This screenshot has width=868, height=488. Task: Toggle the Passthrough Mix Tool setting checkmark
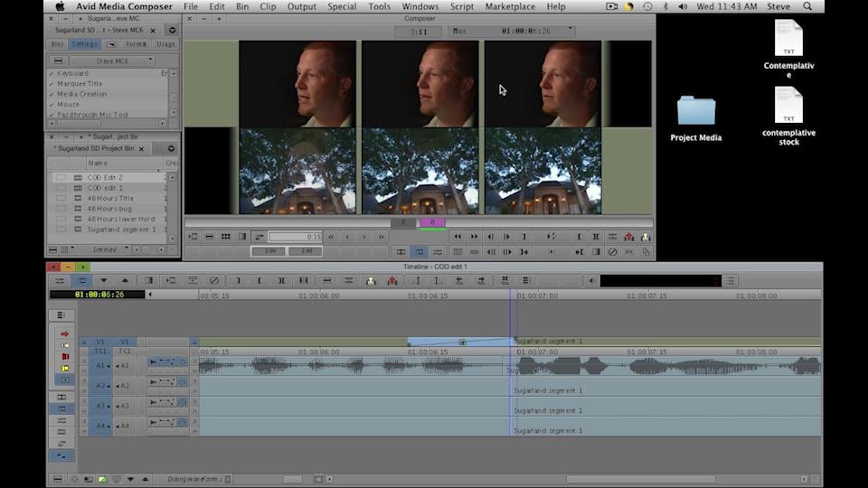[x=52, y=115]
